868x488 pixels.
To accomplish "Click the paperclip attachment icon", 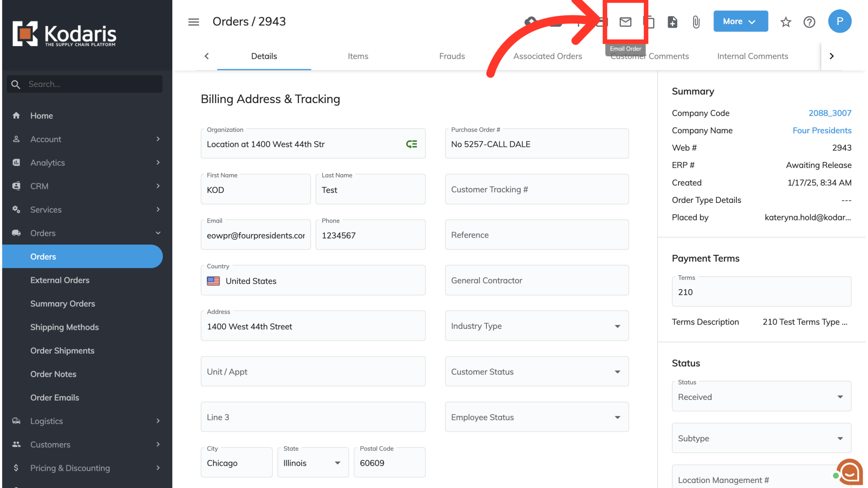I will (x=696, y=22).
